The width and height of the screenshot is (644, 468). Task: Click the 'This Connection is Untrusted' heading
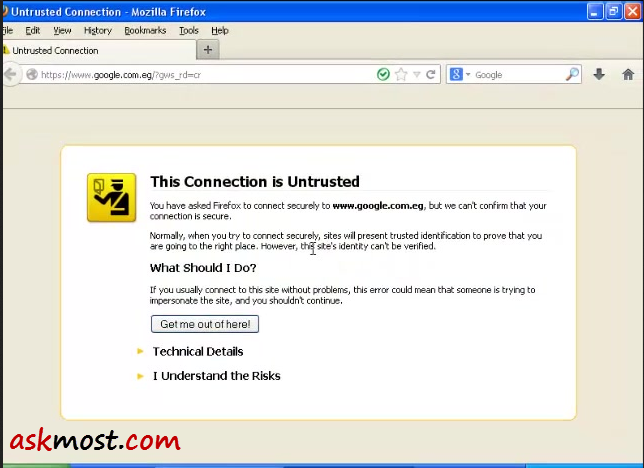pos(255,182)
